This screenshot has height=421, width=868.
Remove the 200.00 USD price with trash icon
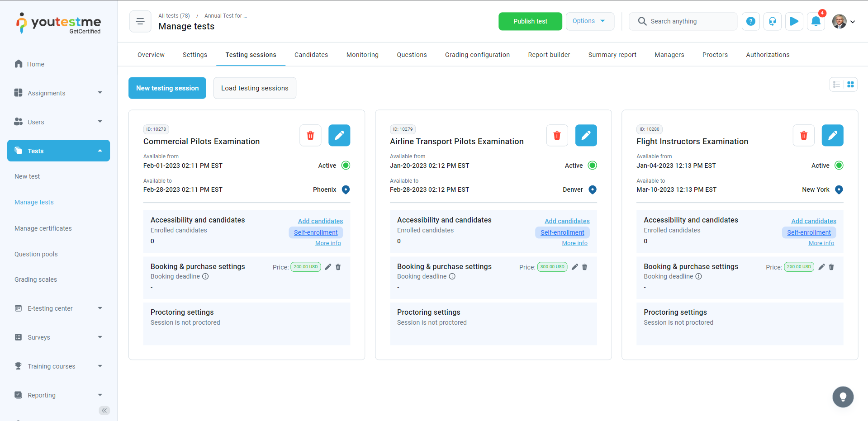tap(338, 267)
